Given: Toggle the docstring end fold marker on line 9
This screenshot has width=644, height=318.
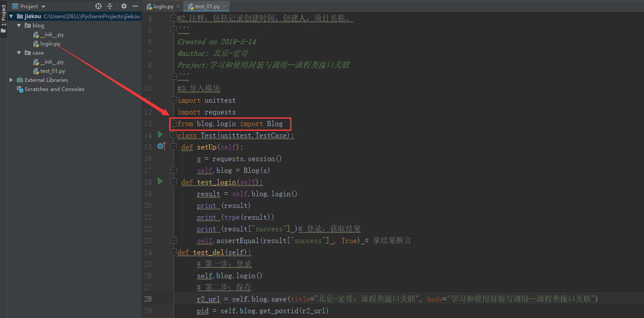Looking at the screenshot, I should (x=174, y=76).
